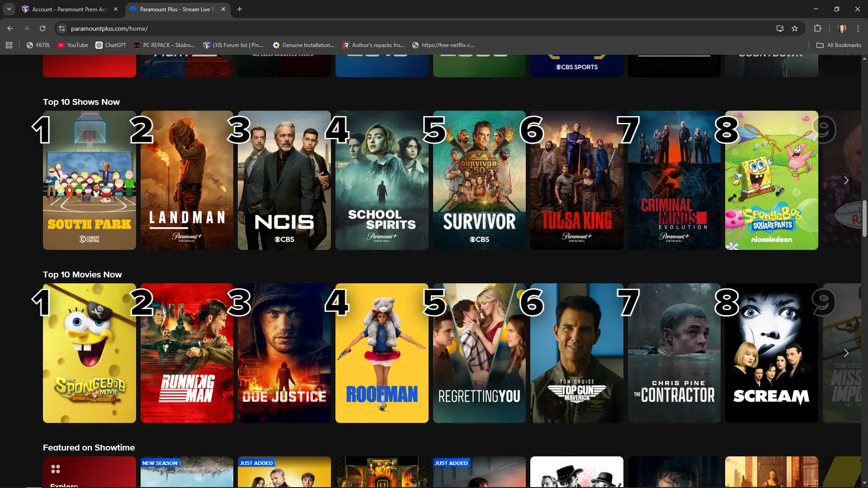
Task: Open YouTube bookmark
Action: tap(73, 45)
